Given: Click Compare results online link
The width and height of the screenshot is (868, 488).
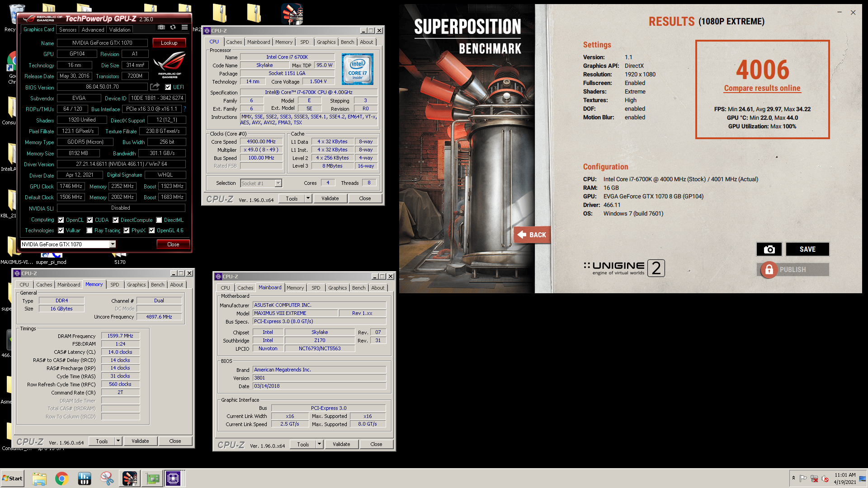Looking at the screenshot, I should [762, 88].
